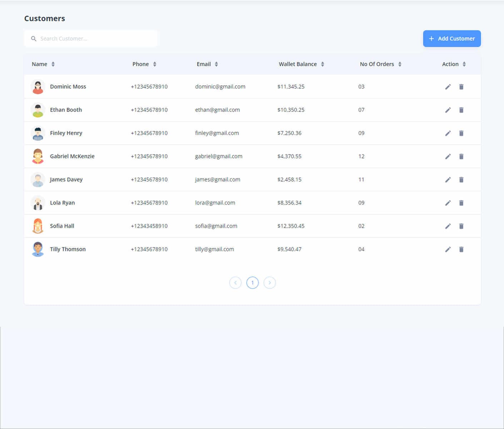Edit Dominic Moss using the pencil icon

(x=448, y=87)
